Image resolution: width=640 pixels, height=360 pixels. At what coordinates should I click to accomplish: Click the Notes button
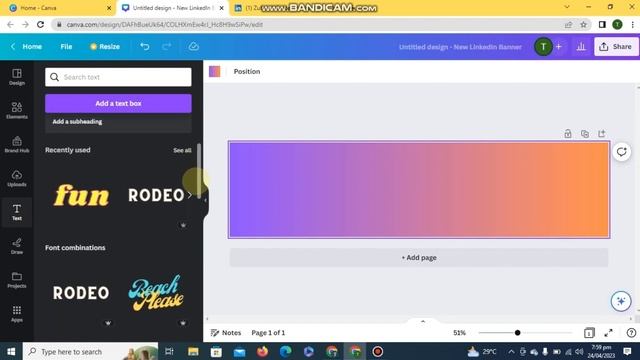coord(226,333)
